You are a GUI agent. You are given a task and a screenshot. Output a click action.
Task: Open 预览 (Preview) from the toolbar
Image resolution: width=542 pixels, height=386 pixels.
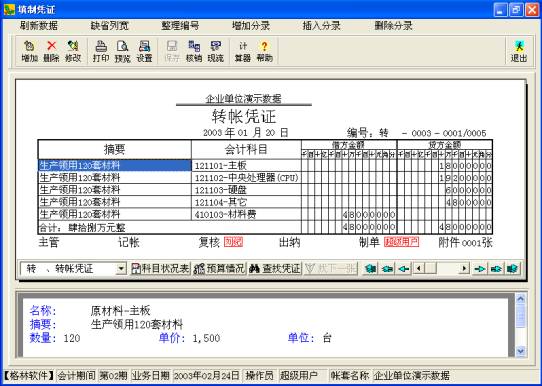pos(123,51)
